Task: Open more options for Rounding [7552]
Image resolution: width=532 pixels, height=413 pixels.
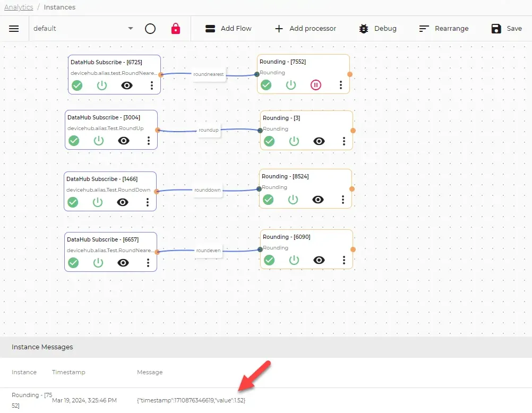Action: coord(341,85)
